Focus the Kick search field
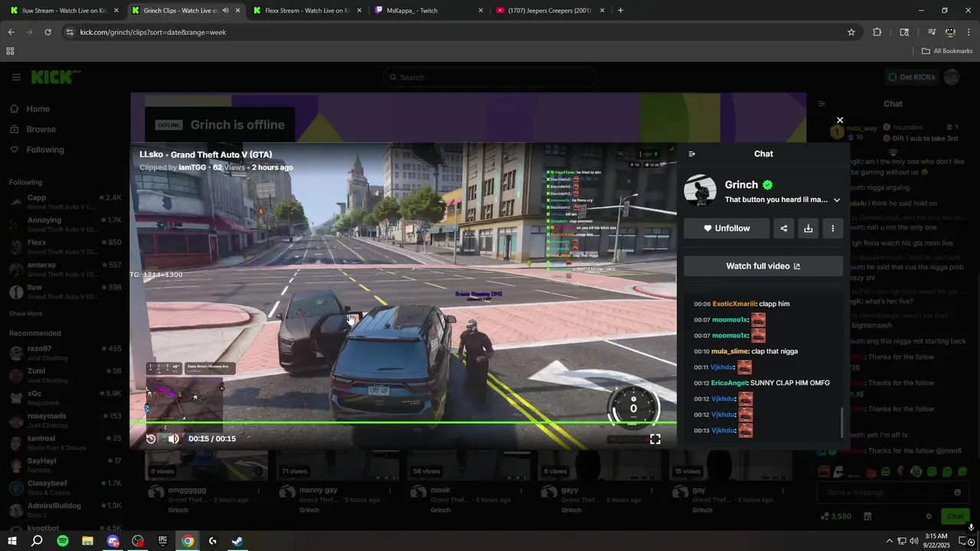 (490, 77)
